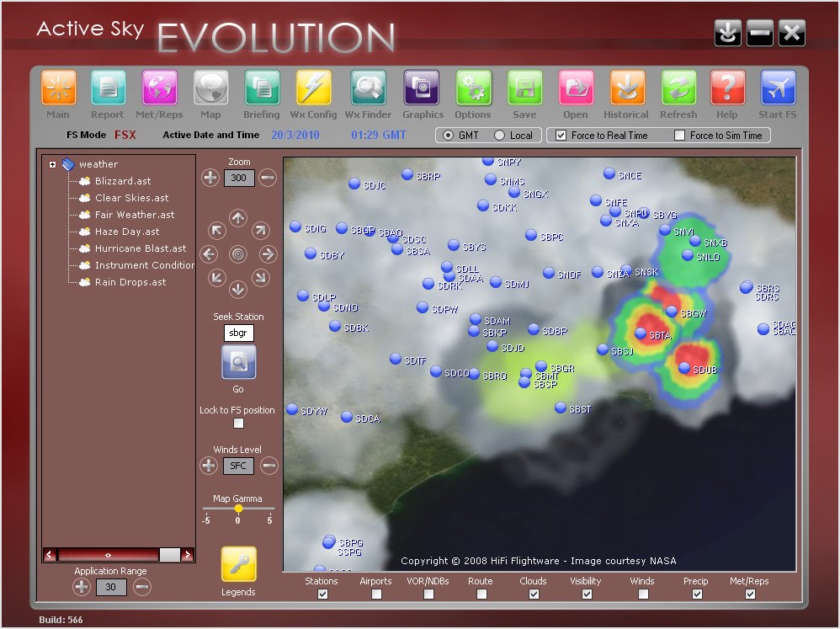Select the Local time radio button
The width and height of the screenshot is (840, 629).
click(x=499, y=136)
